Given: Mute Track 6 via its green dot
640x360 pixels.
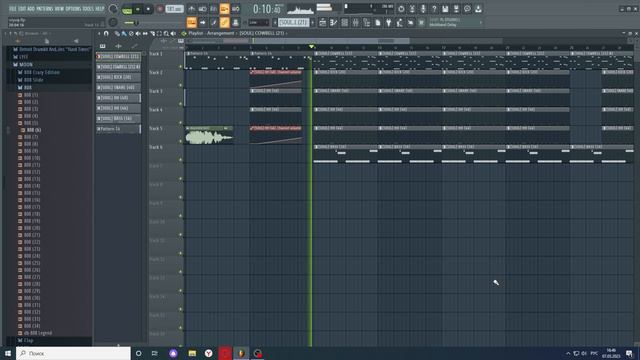Looking at the screenshot, I should tap(181, 160).
